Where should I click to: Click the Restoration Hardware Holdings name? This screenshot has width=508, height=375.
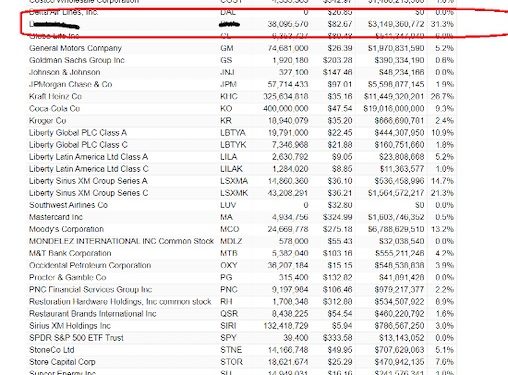click(120, 302)
